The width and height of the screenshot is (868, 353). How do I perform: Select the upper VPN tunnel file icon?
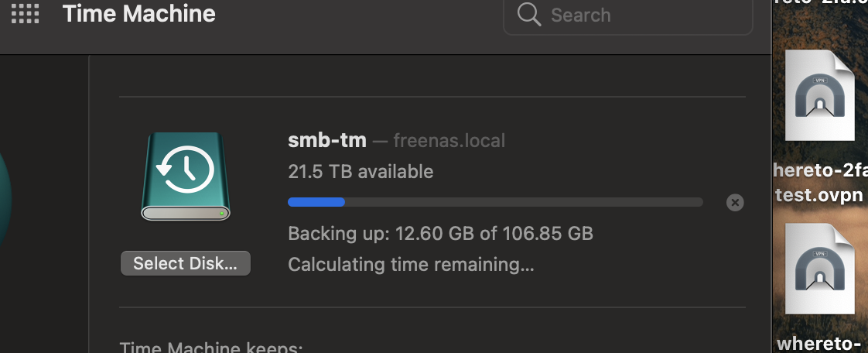coord(820,95)
